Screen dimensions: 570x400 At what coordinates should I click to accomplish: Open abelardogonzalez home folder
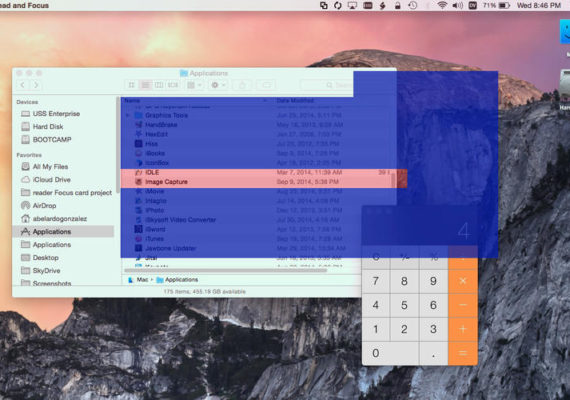pyautogui.click(x=60, y=219)
